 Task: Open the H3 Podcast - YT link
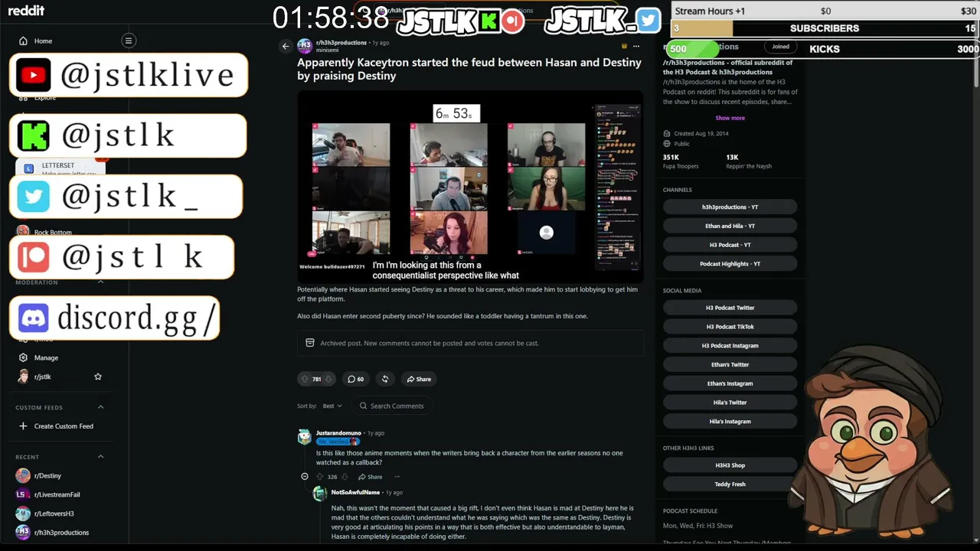(x=730, y=245)
